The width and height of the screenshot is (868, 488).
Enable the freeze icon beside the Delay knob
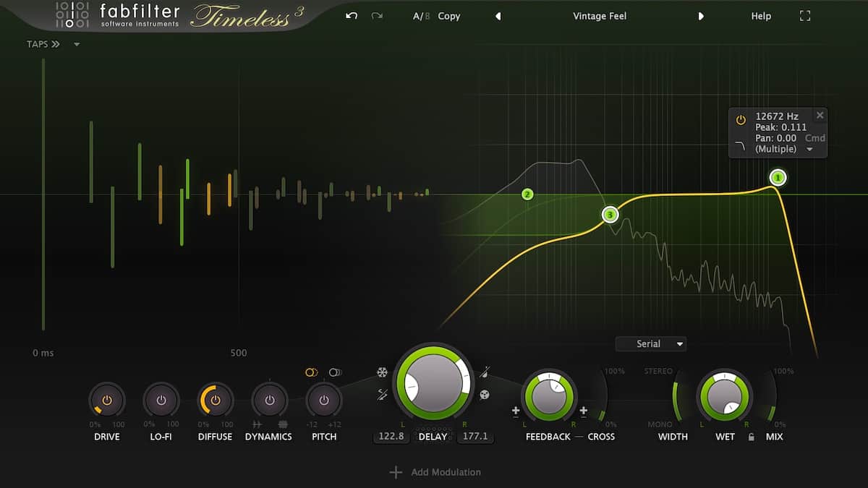(381, 373)
